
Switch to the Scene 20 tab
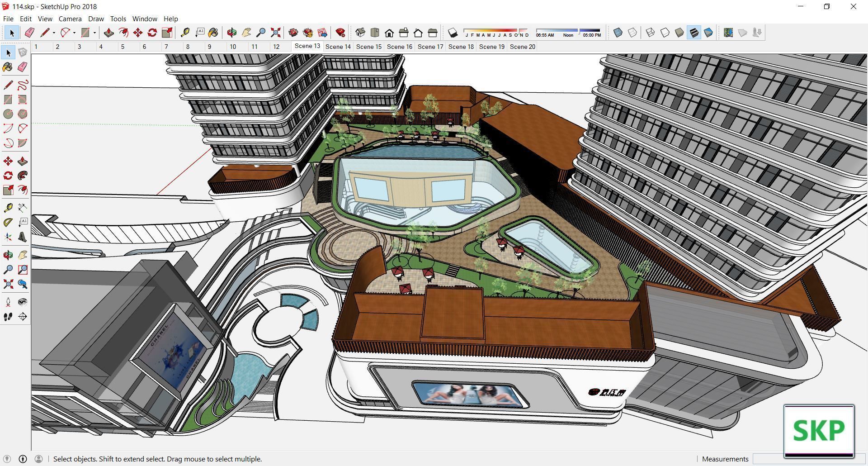coord(523,47)
